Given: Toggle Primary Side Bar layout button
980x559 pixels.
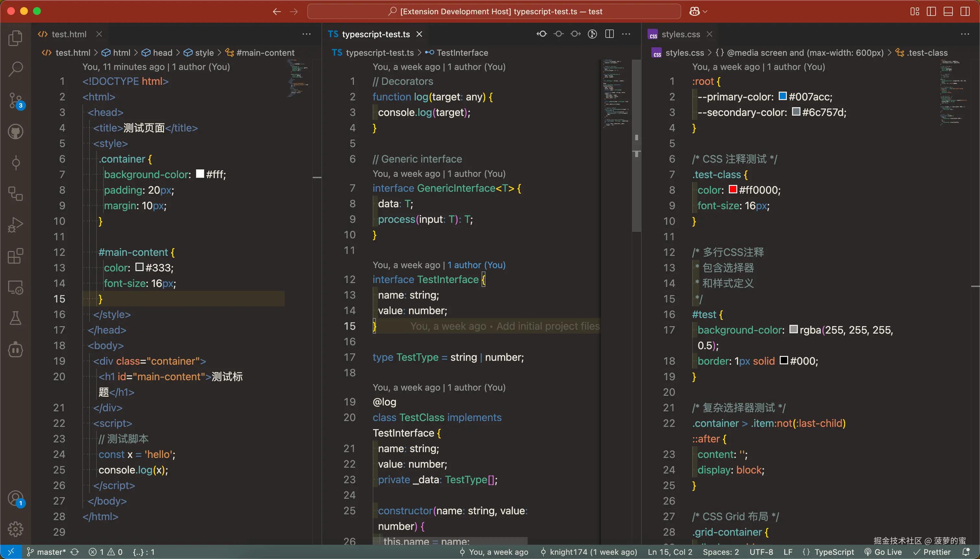Looking at the screenshot, I should point(931,12).
